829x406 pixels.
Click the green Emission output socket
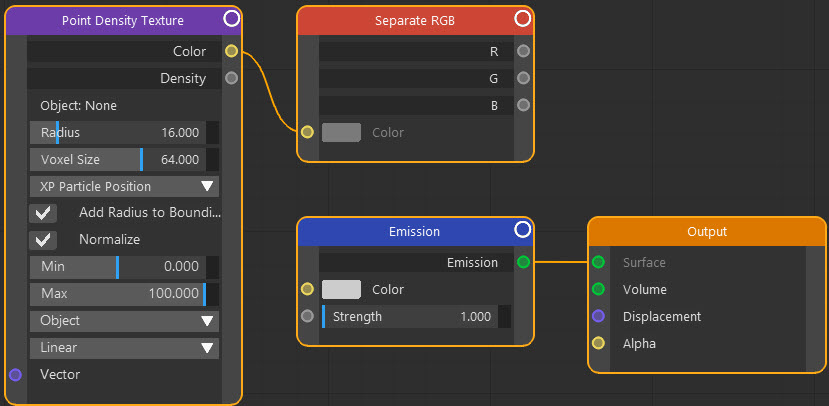tap(523, 262)
